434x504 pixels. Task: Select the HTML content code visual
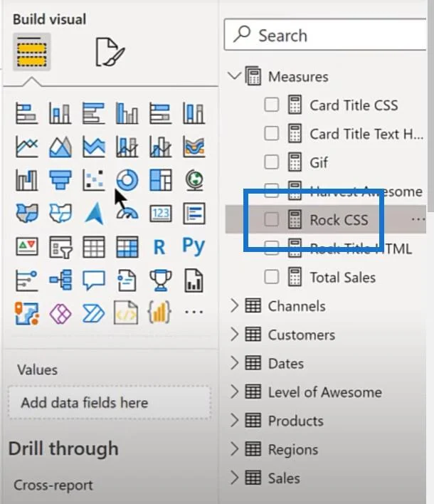tap(126, 313)
